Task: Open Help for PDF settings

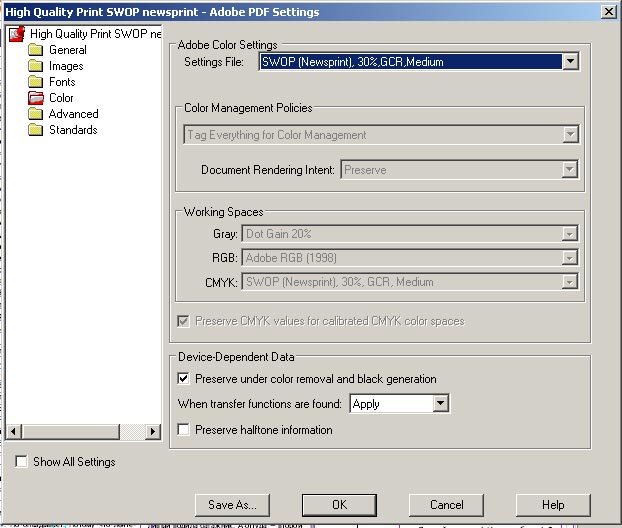Action: coord(553,505)
